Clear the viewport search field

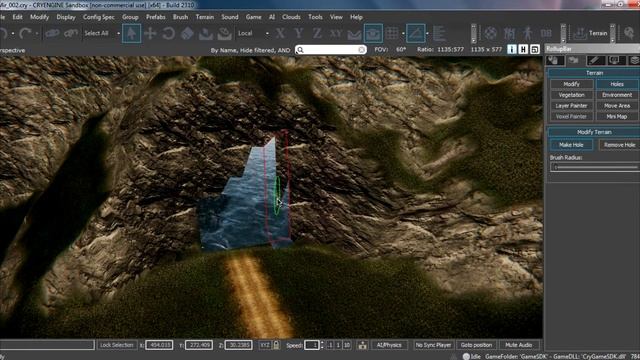[361, 49]
